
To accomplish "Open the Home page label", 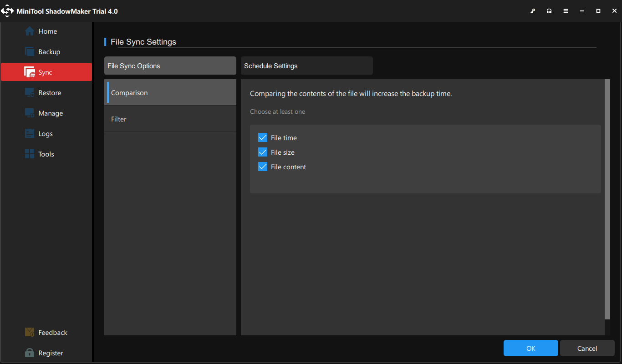I will coord(48,31).
